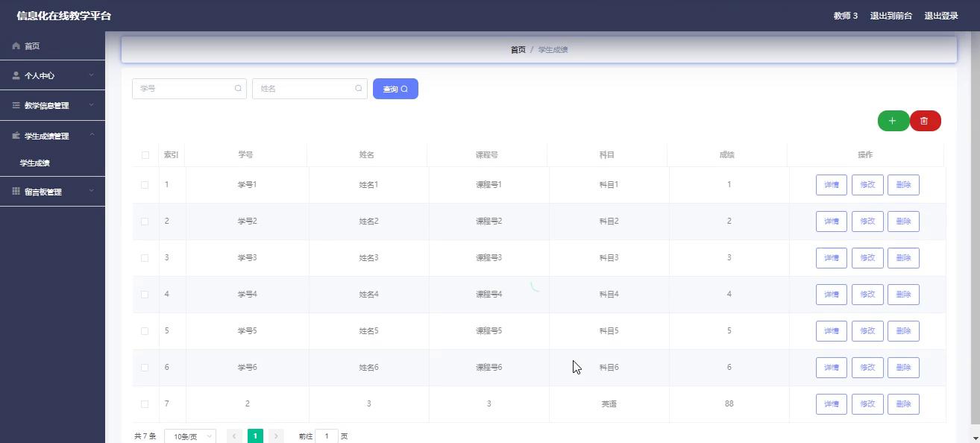Click the home icon in the sidebar
Image resolution: width=980 pixels, height=443 pixels.
coord(16,46)
